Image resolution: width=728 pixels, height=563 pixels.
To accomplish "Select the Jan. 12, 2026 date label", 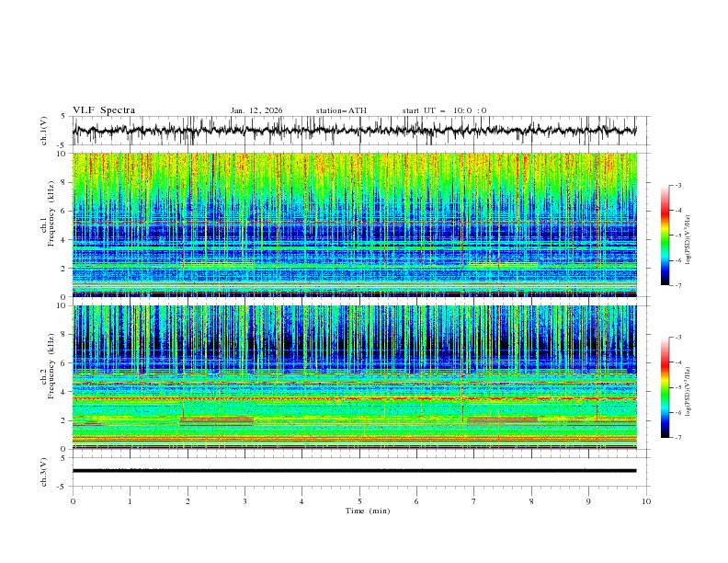I will pyautogui.click(x=256, y=110).
